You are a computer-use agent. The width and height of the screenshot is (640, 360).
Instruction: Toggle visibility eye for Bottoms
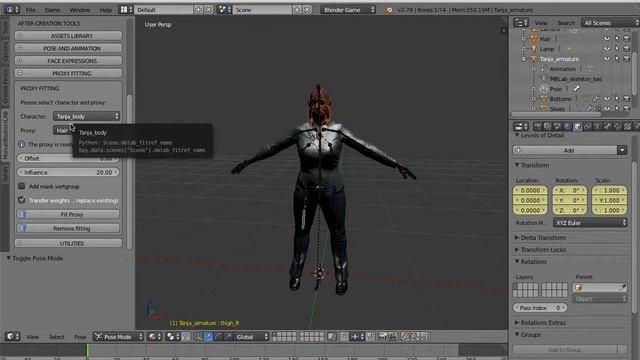(x=607, y=99)
